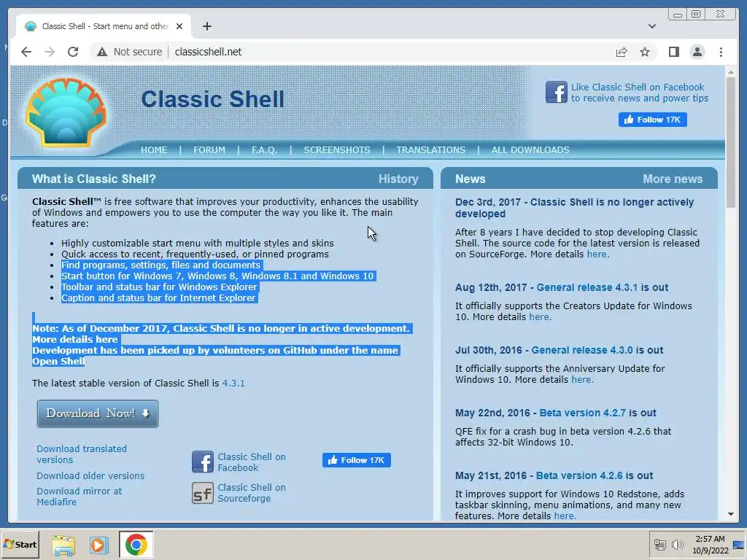Click 'here' in the Windows 10 Redstone news
The height and width of the screenshot is (560, 747).
565,516
